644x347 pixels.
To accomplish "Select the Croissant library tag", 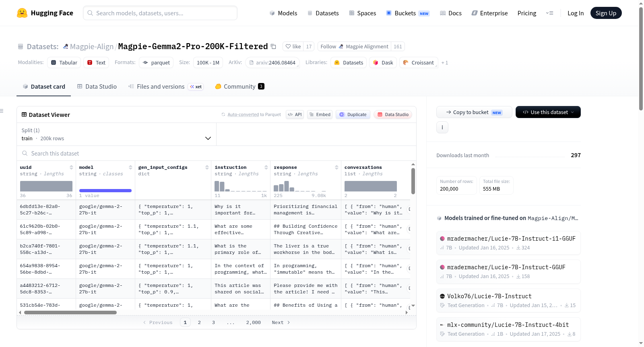I will point(419,62).
